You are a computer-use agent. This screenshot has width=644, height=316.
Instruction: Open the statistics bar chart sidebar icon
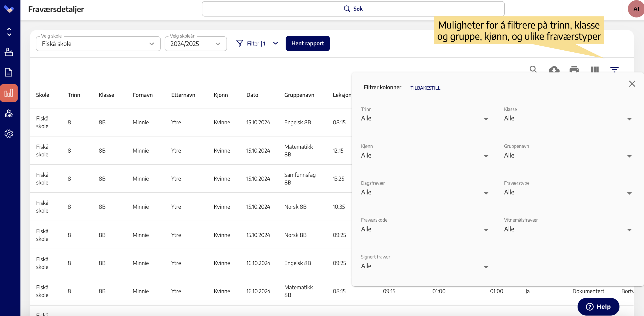click(x=9, y=93)
